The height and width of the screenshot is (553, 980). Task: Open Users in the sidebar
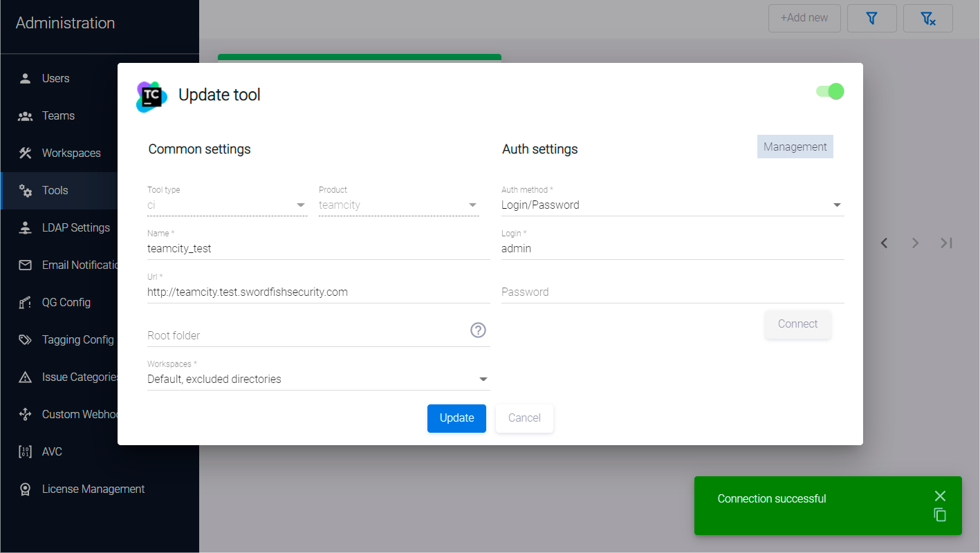point(55,78)
